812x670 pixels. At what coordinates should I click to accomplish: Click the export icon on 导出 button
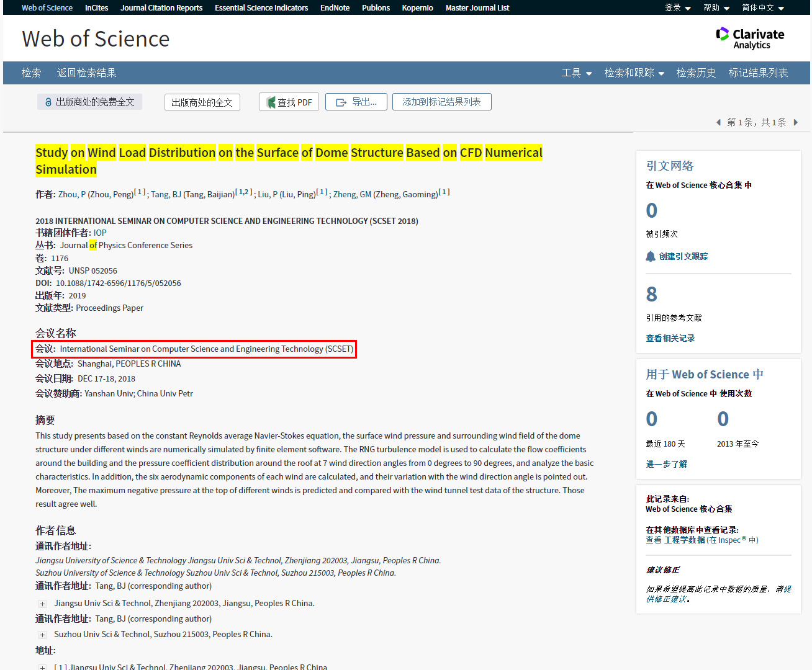coord(341,102)
